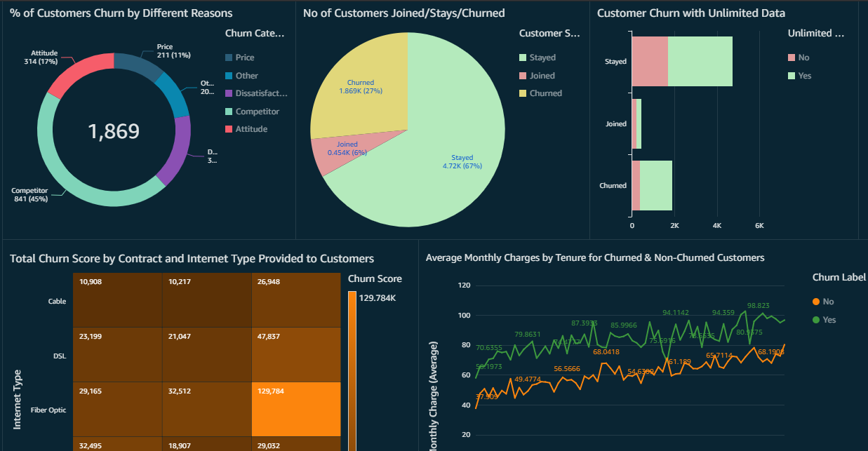Screen dimensions: 868x451
Task: Click the 98.823 data label on green line
Action: tap(758, 306)
